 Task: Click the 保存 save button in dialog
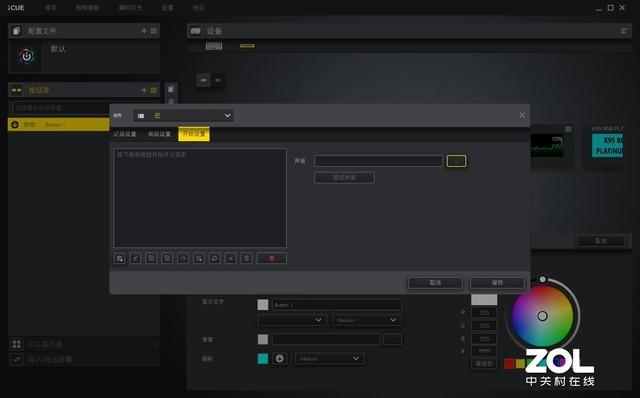[497, 282]
